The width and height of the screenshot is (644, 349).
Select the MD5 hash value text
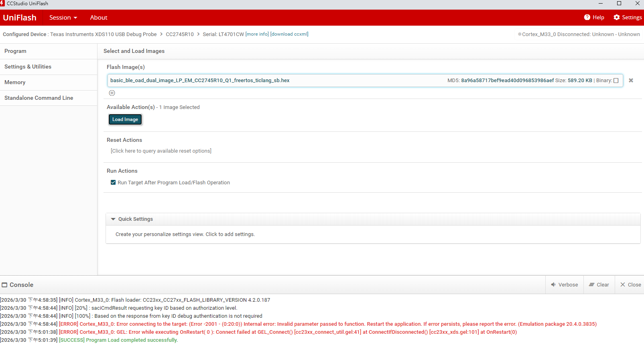point(507,81)
